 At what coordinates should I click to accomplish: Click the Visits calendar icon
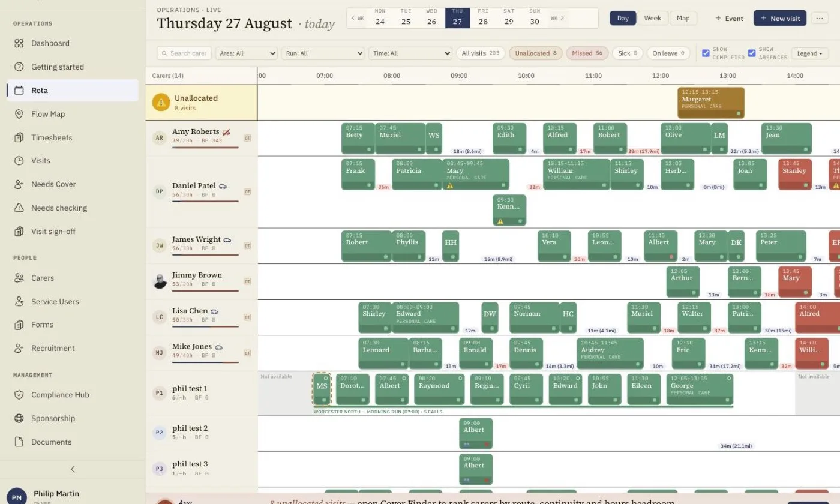pos(19,161)
